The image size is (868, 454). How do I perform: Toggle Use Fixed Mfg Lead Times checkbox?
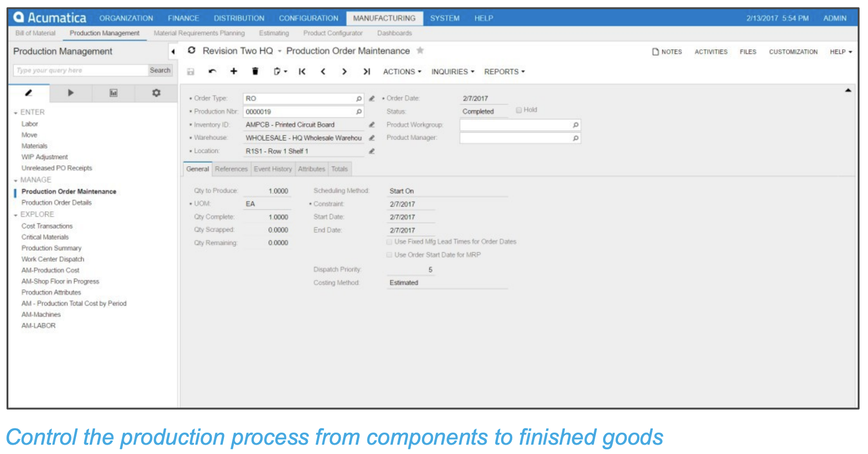pyautogui.click(x=389, y=242)
